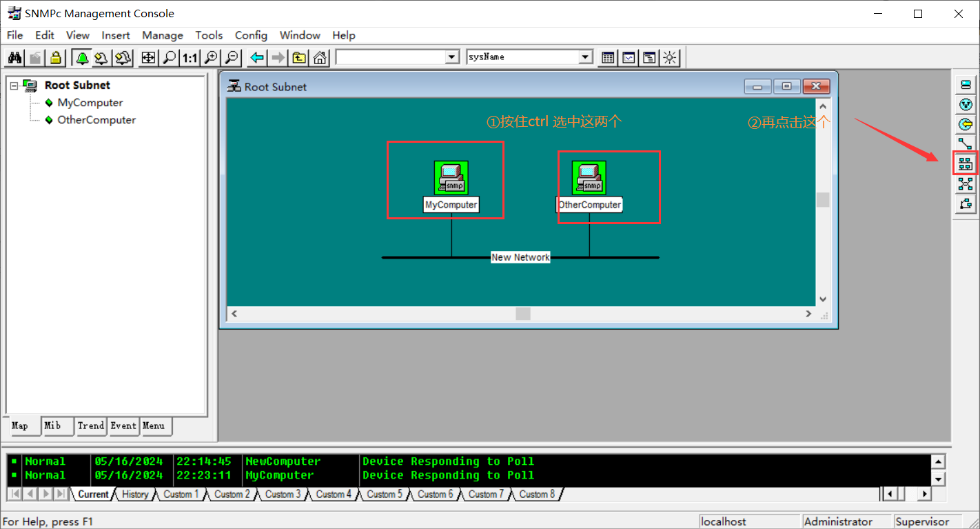Select the MyComputer device icon on the map
This screenshot has width=980, height=529.
(x=451, y=178)
